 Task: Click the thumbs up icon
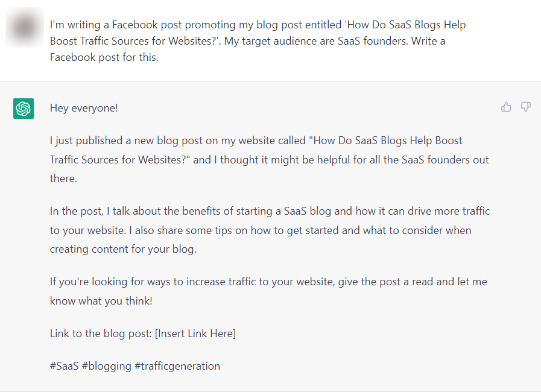pos(506,107)
